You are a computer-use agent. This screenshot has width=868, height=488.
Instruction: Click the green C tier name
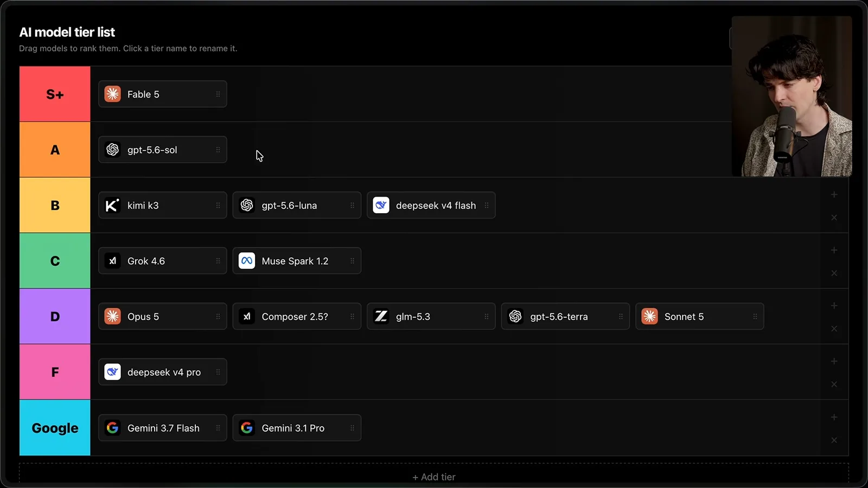point(55,261)
